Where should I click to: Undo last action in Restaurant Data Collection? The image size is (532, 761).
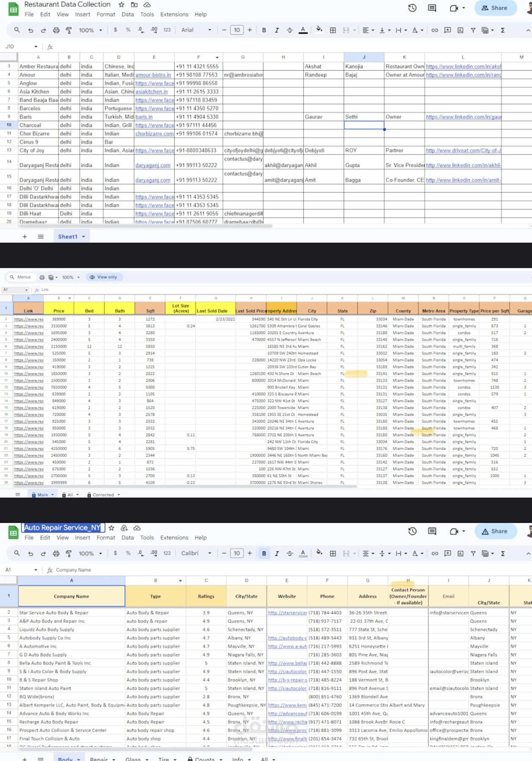[30, 30]
